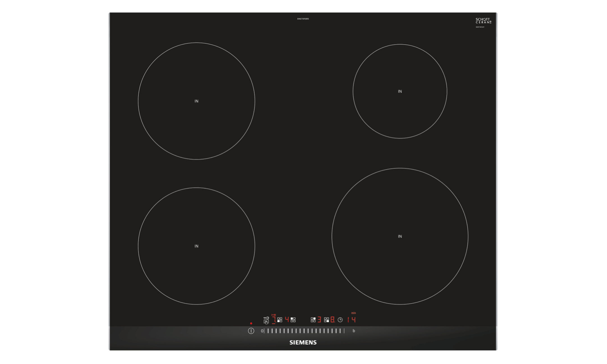Screen dimensions: 607x364
Task: Select the rear-right cooking zone icon
Action: 313,320
